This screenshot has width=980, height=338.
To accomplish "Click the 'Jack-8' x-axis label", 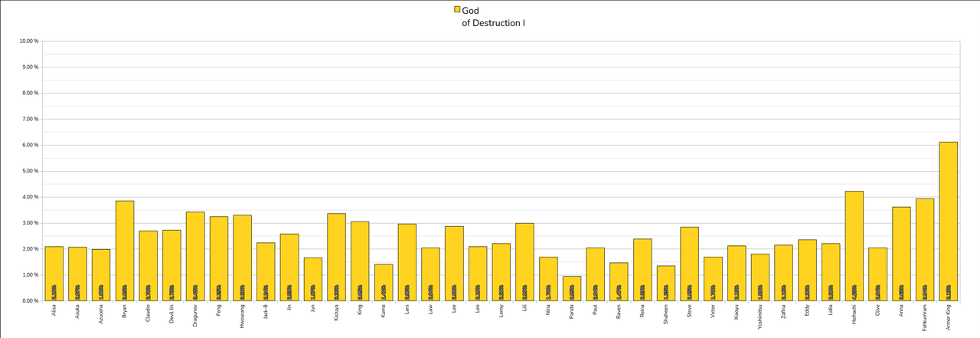I will click(x=266, y=312).
